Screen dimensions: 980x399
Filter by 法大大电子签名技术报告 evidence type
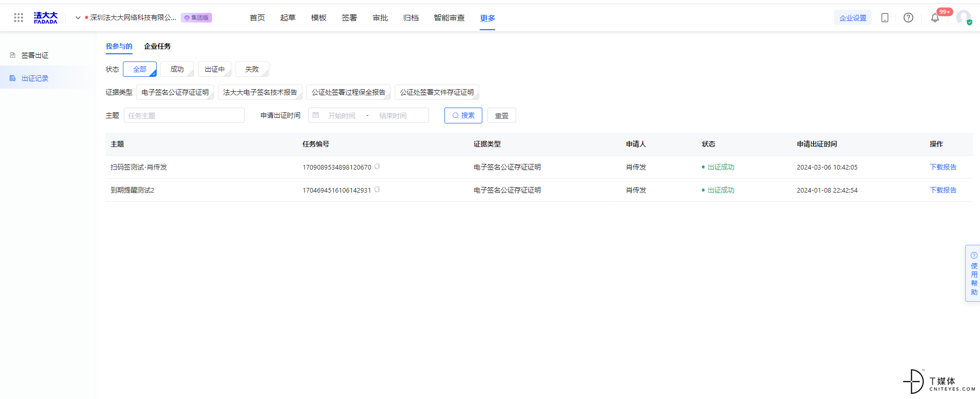pos(260,92)
